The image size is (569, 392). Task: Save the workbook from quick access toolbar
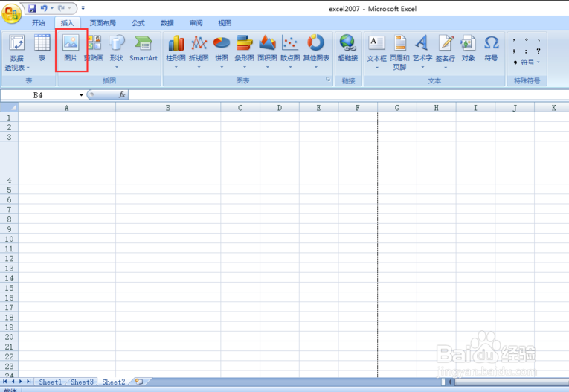click(32, 8)
